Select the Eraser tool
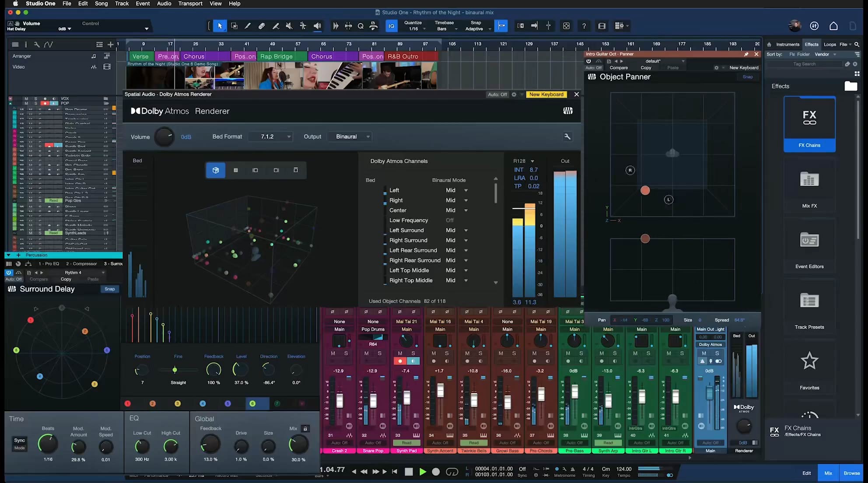This screenshot has width=868, height=483. [262, 26]
